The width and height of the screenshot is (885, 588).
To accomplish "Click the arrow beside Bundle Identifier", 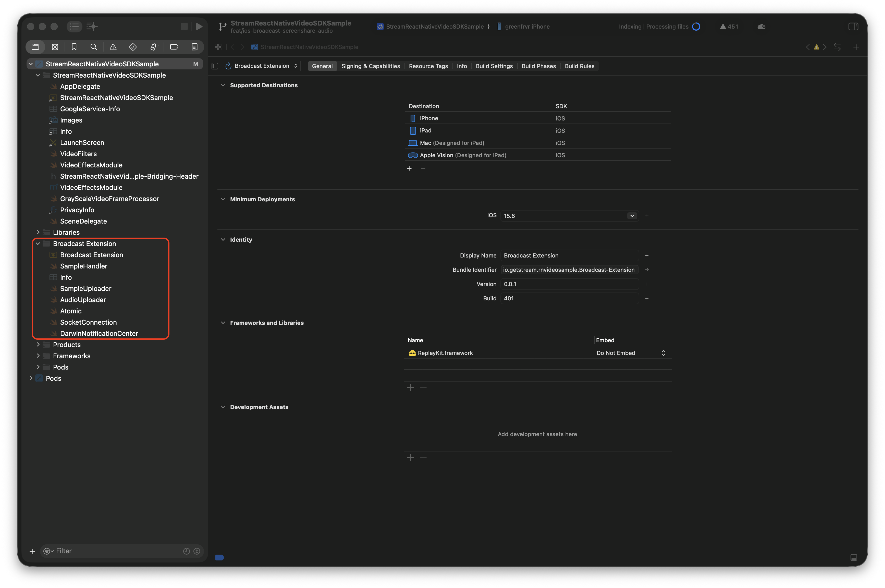I will (x=647, y=269).
